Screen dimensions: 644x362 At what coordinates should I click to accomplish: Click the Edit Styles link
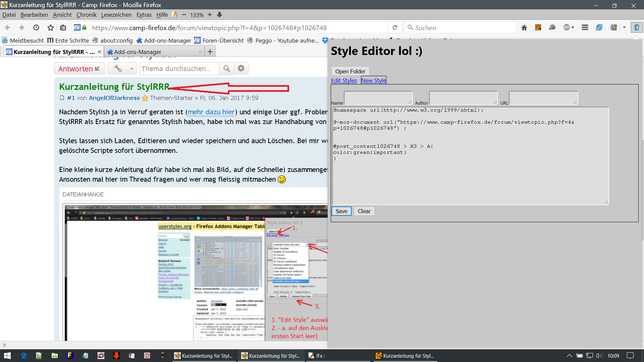(344, 80)
